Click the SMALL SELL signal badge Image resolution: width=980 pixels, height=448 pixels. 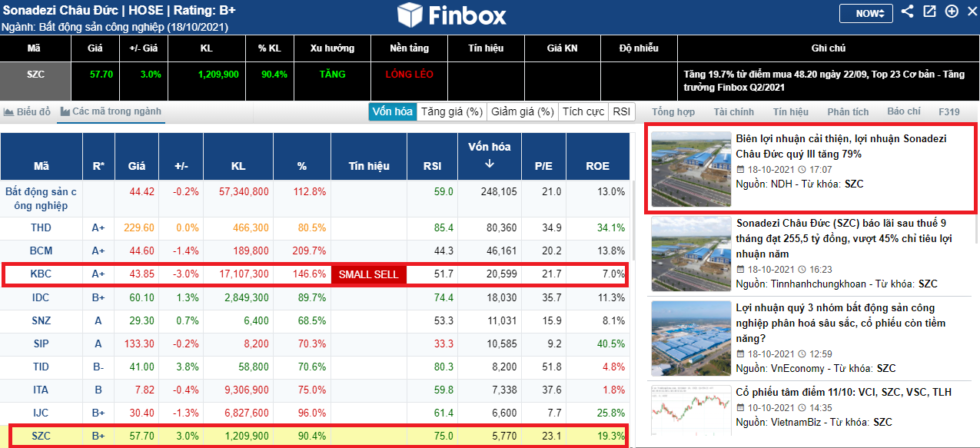click(x=369, y=274)
